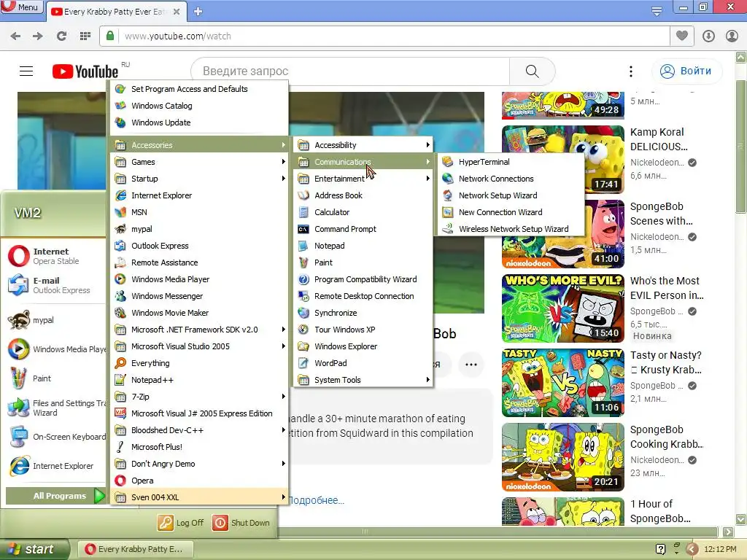Open MSN from programs list

tap(199, 212)
